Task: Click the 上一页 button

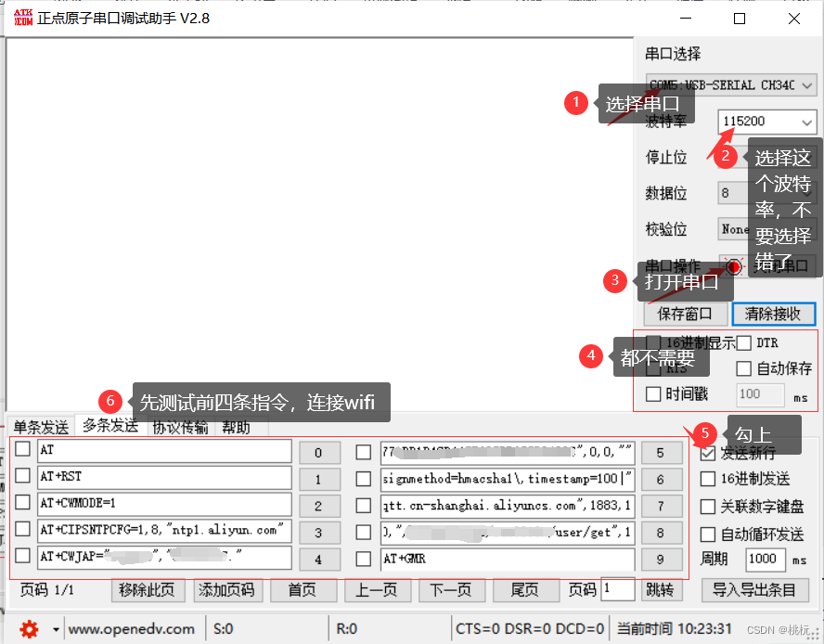Action: (x=377, y=590)
